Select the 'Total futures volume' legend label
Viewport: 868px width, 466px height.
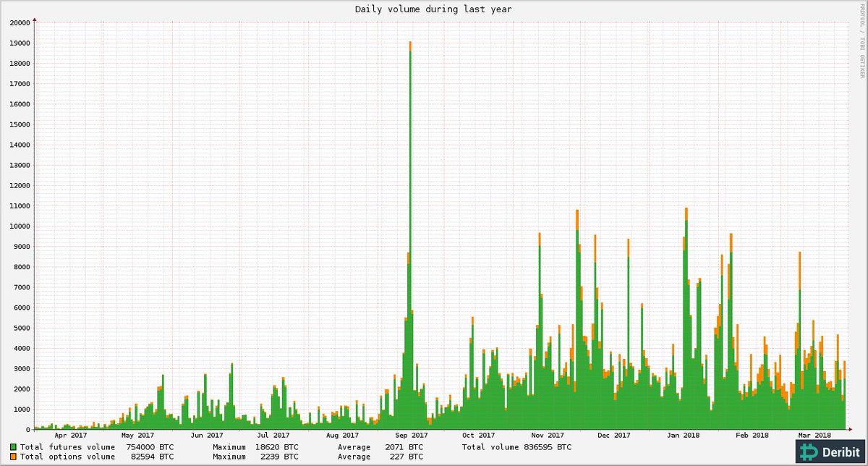click(68, 447)
